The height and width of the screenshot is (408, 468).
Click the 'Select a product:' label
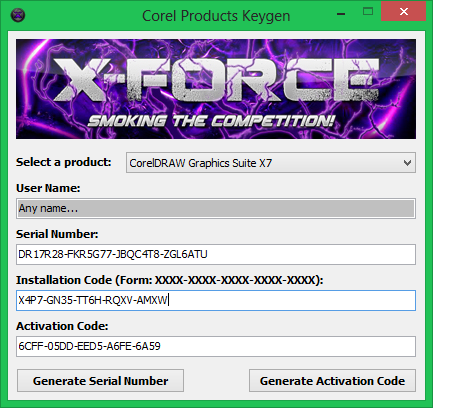[x=64, y=162]
